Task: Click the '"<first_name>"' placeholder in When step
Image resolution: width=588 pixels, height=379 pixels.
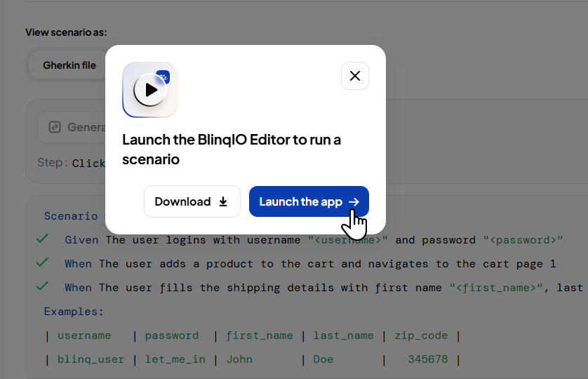Action: click(x=496, y=288)
